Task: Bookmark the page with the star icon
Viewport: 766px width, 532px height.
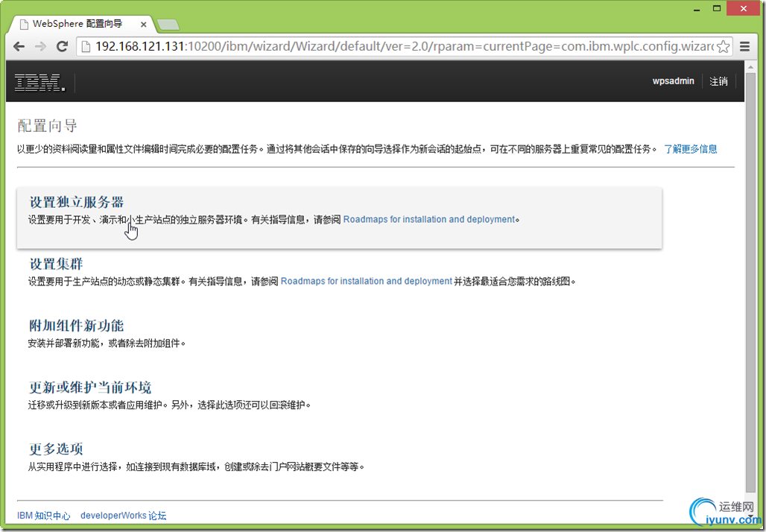Action: click(723, 46)
